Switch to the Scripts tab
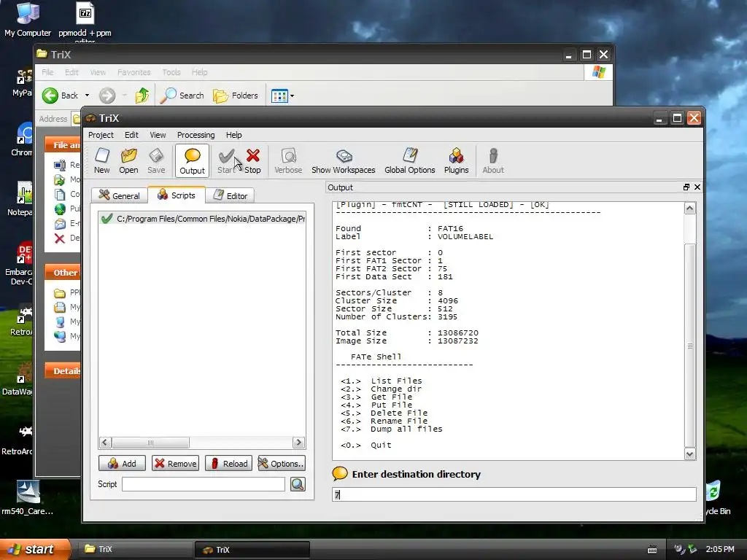This screenshot has height=560, width=747. tap(177, 195)
